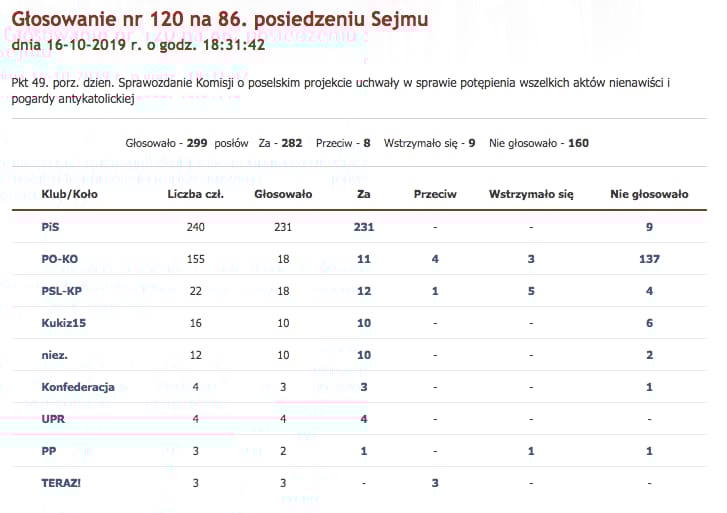The width and height of the screenshot is (727, 513).
Task: Click the Pkt 49 agenda description text
Action: tap(341, 90)
